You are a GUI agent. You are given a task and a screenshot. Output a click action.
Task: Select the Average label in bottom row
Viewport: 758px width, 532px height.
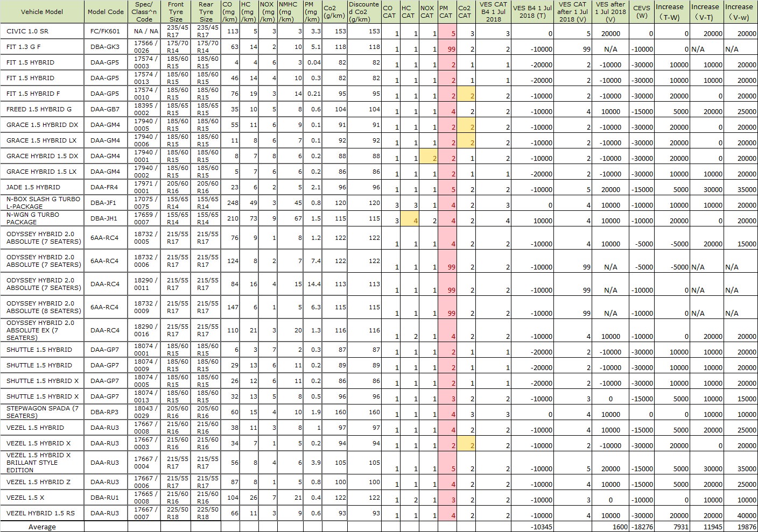coord(42,527)
